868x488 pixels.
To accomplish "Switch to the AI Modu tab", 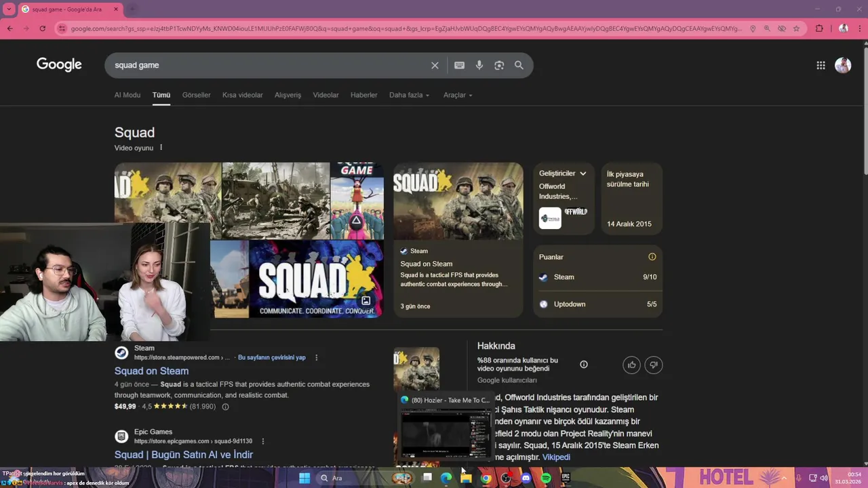I will click(127, 95).
